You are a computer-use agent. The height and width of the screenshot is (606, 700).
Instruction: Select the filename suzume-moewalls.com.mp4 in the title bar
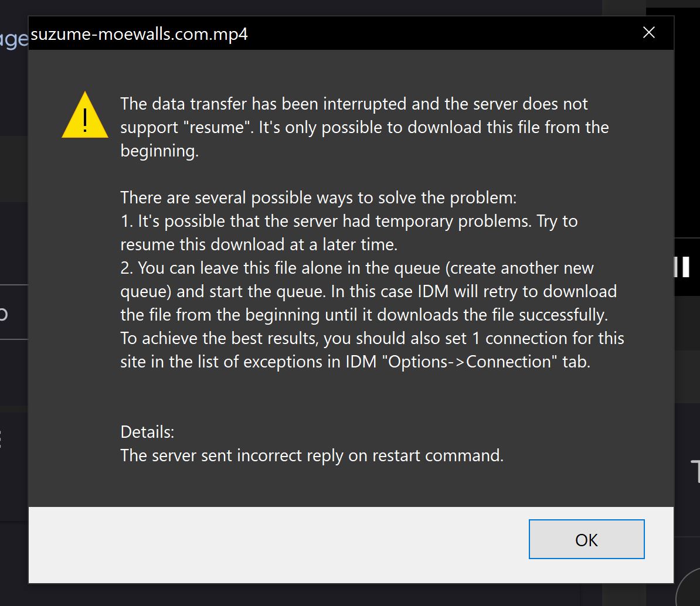(x=140, y=34)
